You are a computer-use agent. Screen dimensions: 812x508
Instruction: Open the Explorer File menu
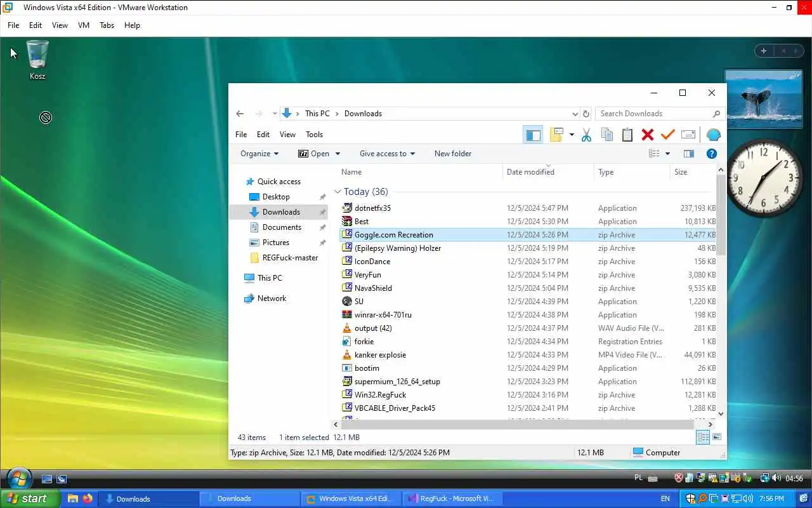pyautogui.click(x=241, y=135)
